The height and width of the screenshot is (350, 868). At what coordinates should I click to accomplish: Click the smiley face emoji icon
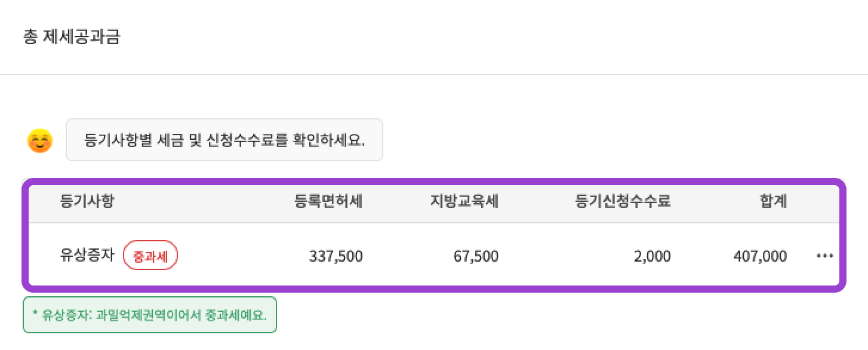coord(40,140)
